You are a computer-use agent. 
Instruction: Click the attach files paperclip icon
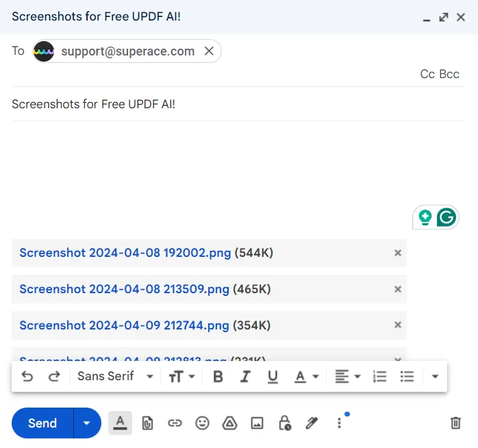tap(147, 423)
